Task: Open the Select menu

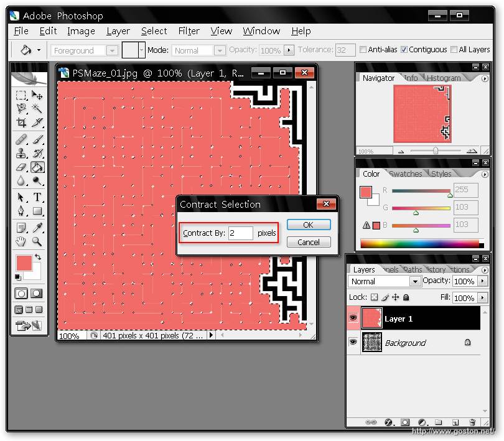Action: [x=154, y=31]
